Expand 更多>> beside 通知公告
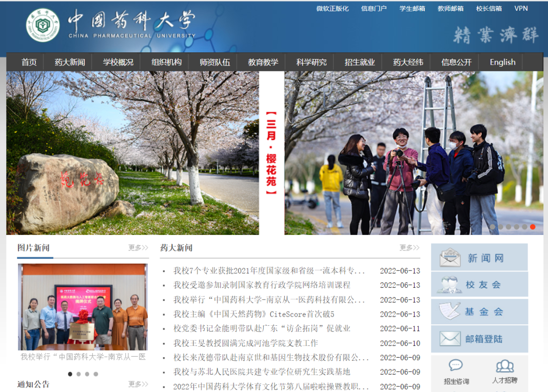This screenshot has width=548, height=392. point(138,384)
